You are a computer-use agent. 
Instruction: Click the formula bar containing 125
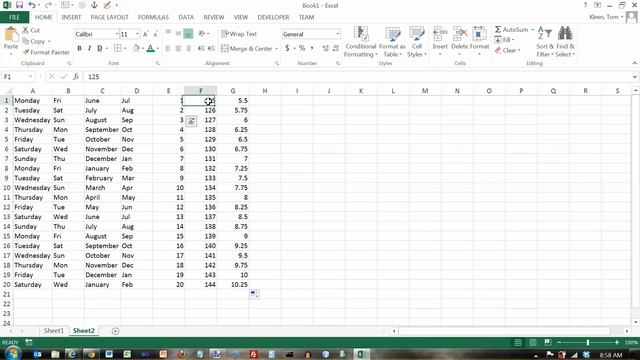click(x=357, y=77)
